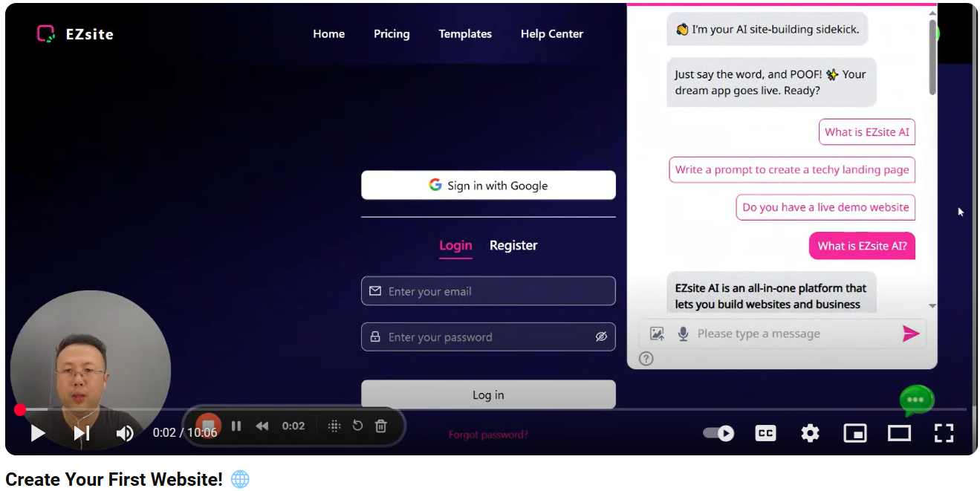Enable theater mode

coord(899,433)
